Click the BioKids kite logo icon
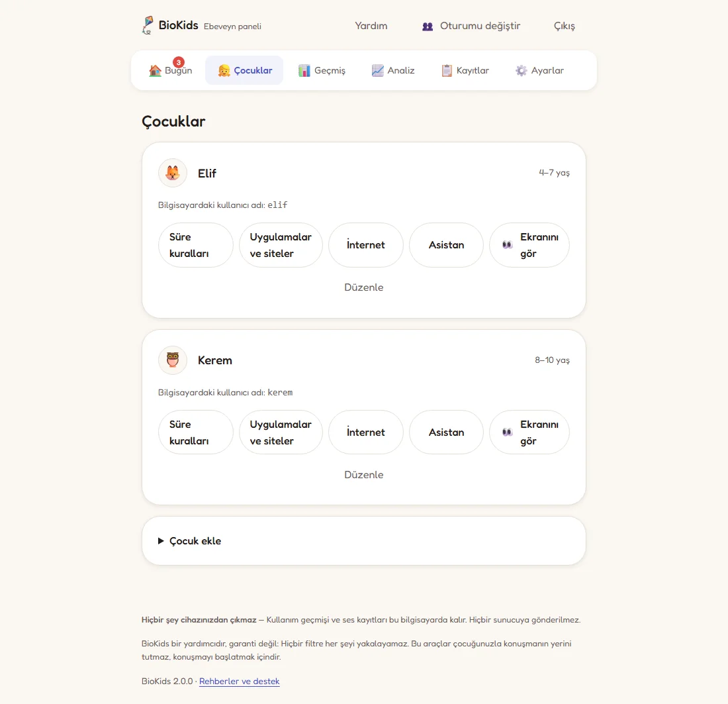 (x=148, y=26)
